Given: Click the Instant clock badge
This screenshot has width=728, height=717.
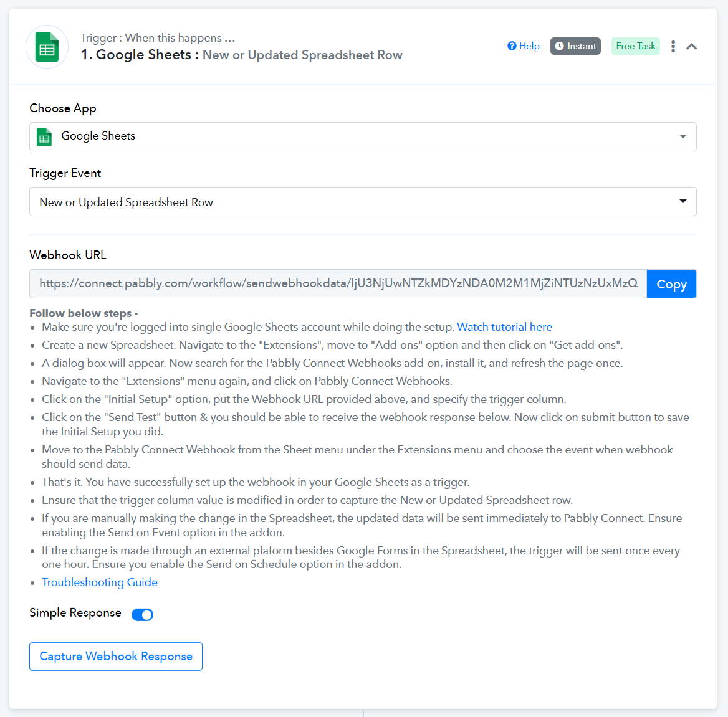Looking at the screenshot, I should (575, 46).
